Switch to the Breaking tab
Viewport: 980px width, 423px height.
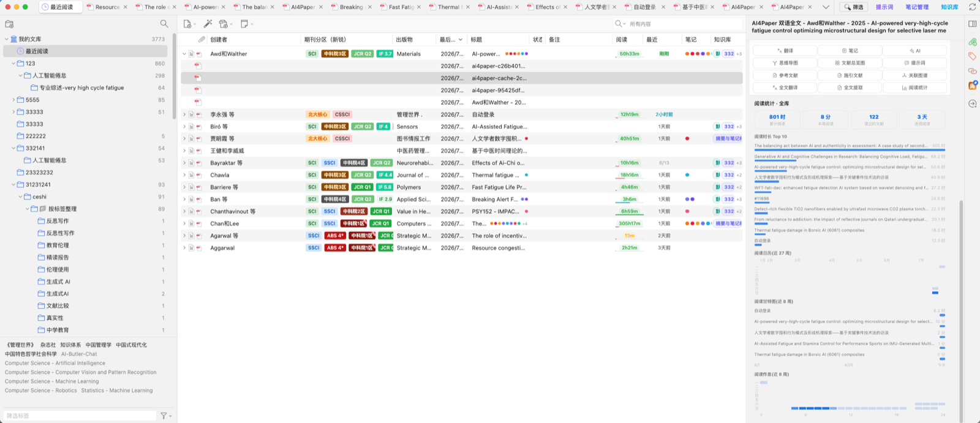[350, 7]
